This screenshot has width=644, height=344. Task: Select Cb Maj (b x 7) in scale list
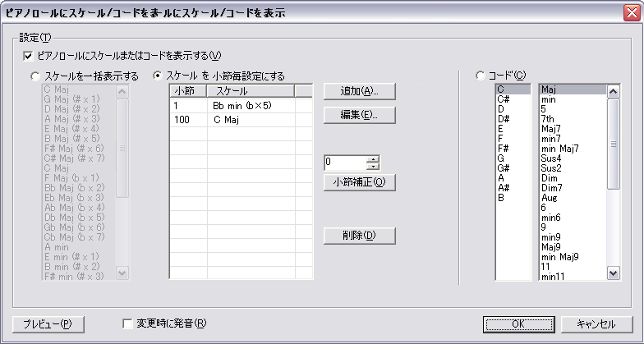point(79,237)
